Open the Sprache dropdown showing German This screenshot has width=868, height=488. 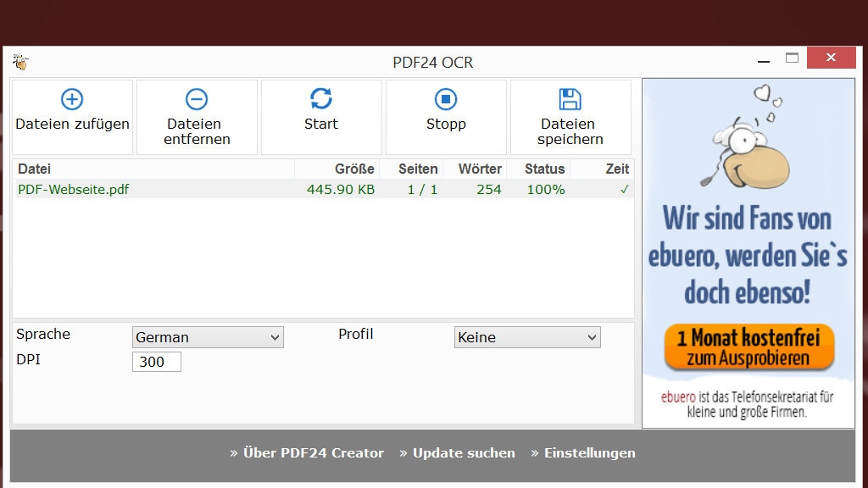point(208,337)
